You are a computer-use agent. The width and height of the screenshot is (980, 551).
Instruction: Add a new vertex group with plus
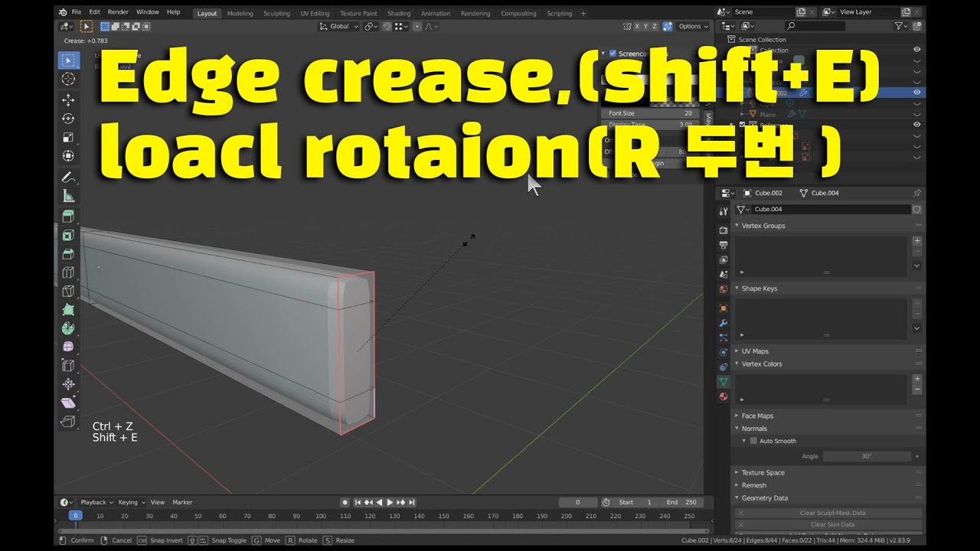pos(917,240)
